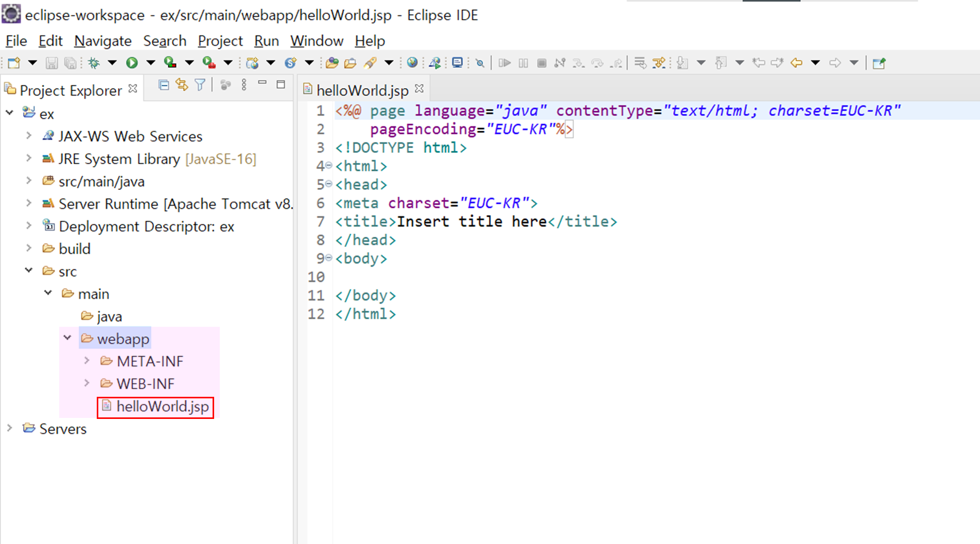
Task: Click the Suspend pause icon
Action: (x=523, y=63)
